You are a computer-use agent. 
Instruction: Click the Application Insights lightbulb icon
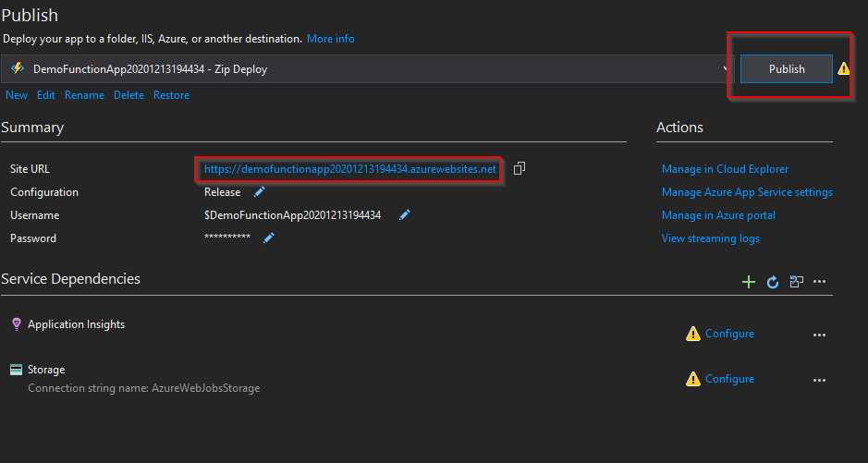pyautogui.click(x=16, y=324)
